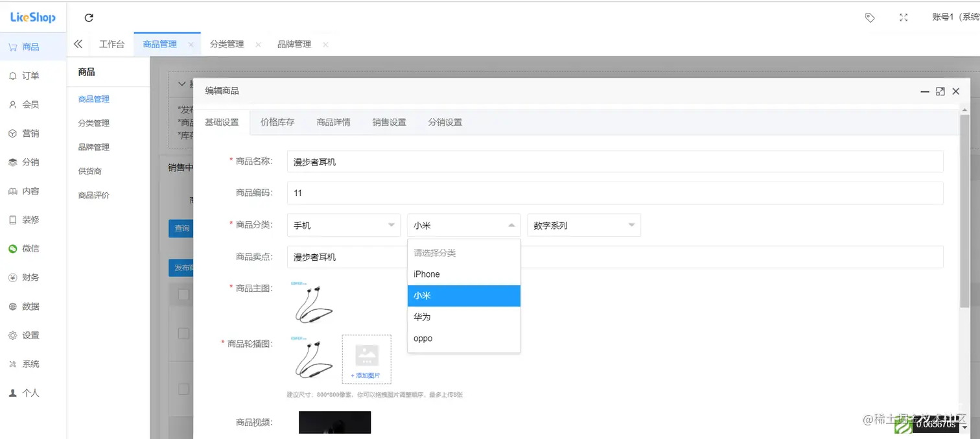Toggle fullscreen icon in header
Screen dimensions: 980x439
(x=904, y=18)
